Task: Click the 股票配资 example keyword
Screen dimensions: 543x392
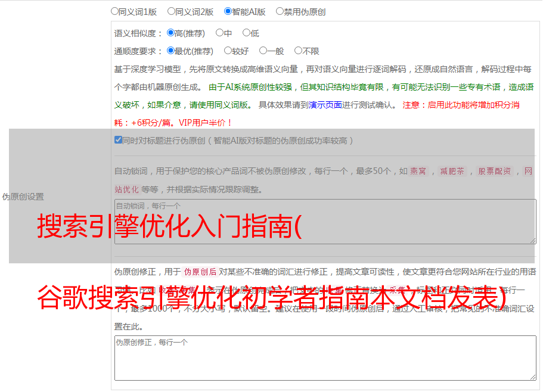Action: (494, 171)
